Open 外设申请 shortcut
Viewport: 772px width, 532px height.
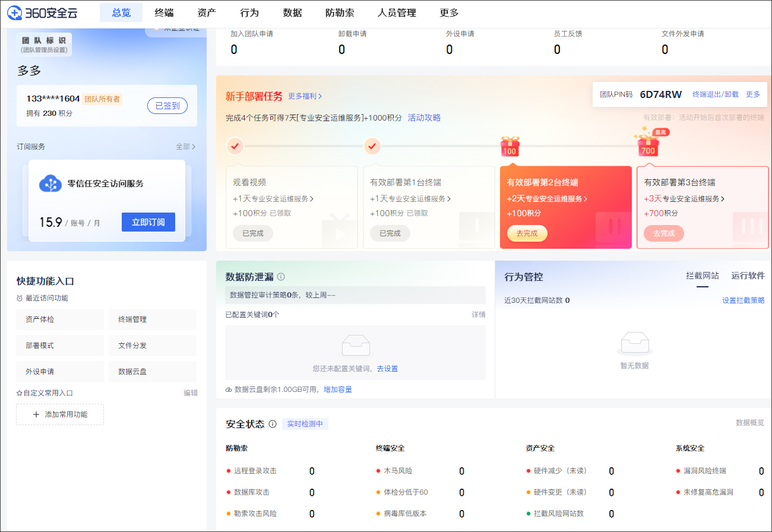click(60, 372)
